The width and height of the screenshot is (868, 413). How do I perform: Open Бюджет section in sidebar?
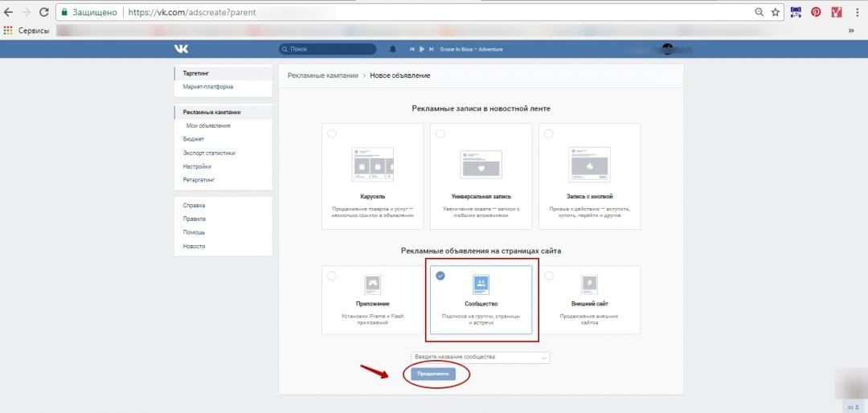193,139
